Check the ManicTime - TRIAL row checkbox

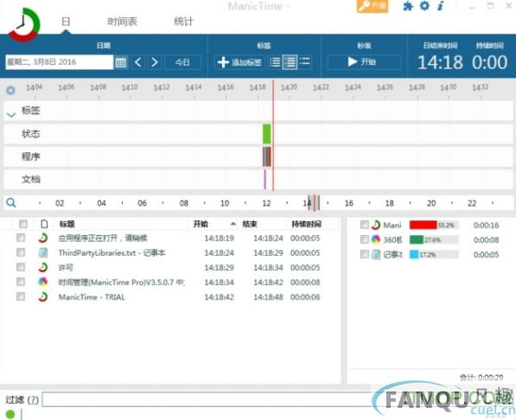pos(21,296)
